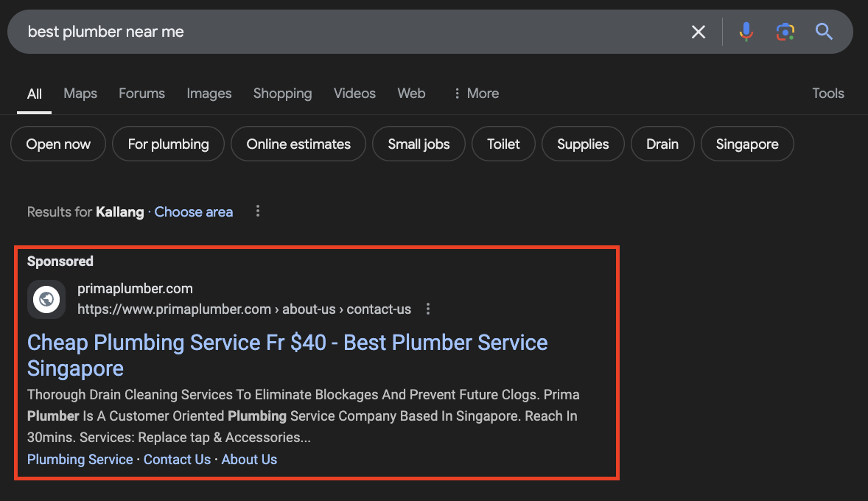Switch to the Maps tab
The height and width of the screenshot is (501, 868).
click(x=80, y=94)
